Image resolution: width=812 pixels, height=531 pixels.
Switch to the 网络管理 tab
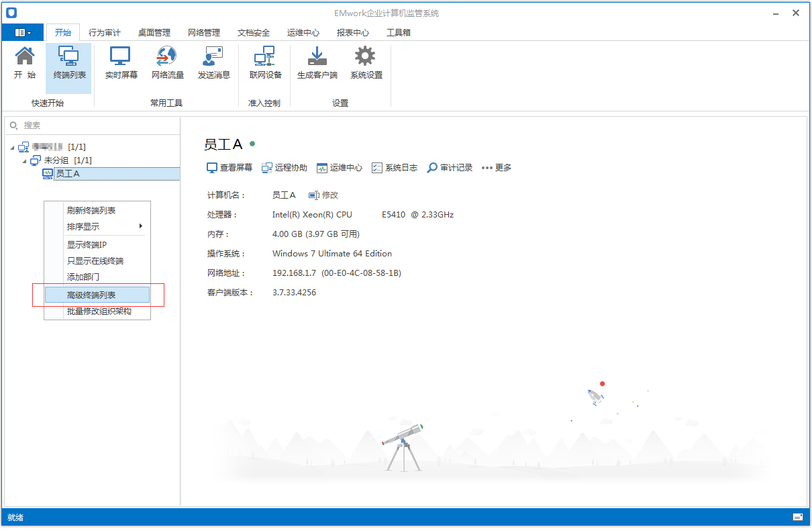[204, 32]
